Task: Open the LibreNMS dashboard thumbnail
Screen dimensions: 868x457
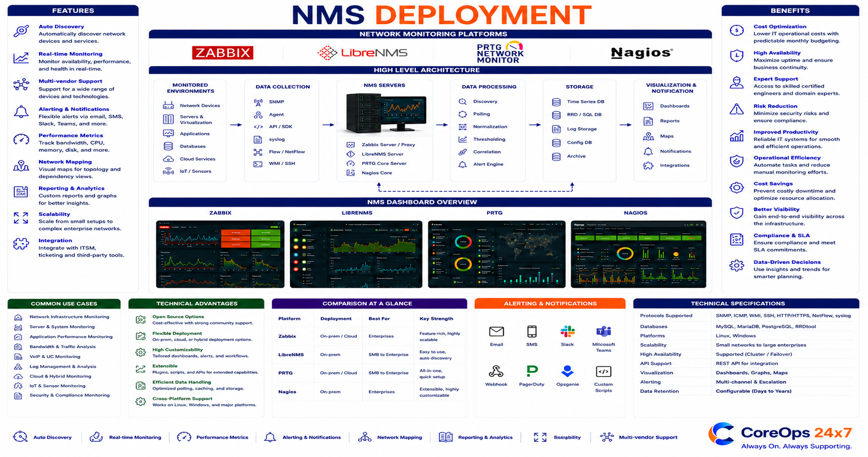Action: 356,254
